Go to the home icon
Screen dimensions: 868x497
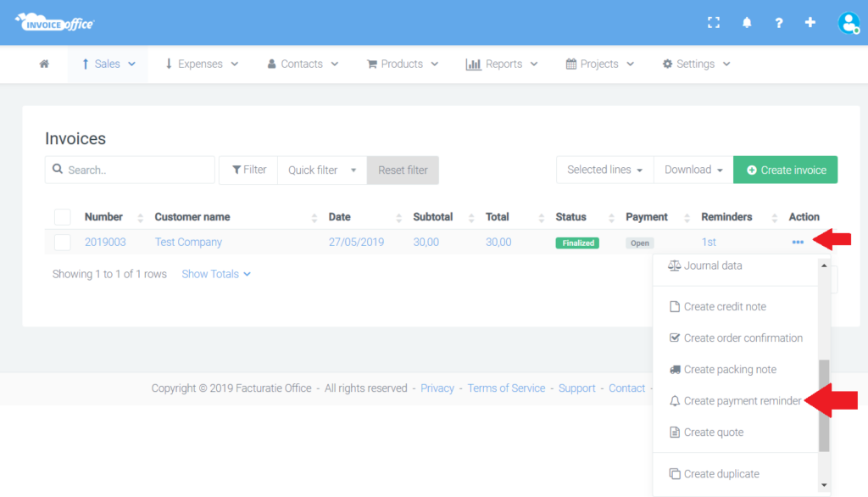(44, 64)
